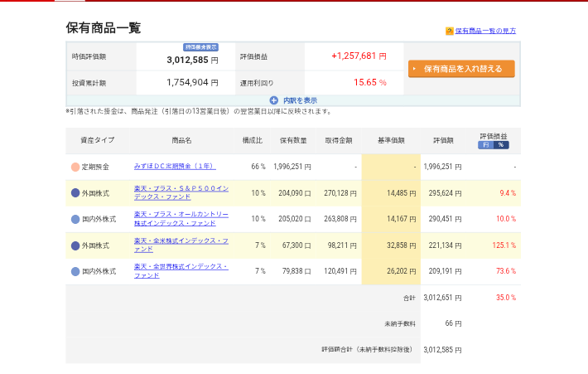
Task: Click the 商品名 column header
Action: (x=181, y=140)
